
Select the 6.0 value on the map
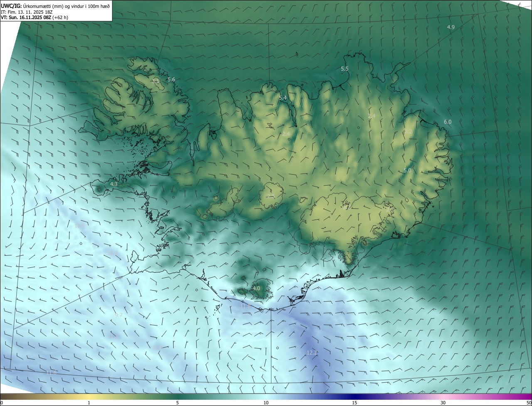point(448,122)
